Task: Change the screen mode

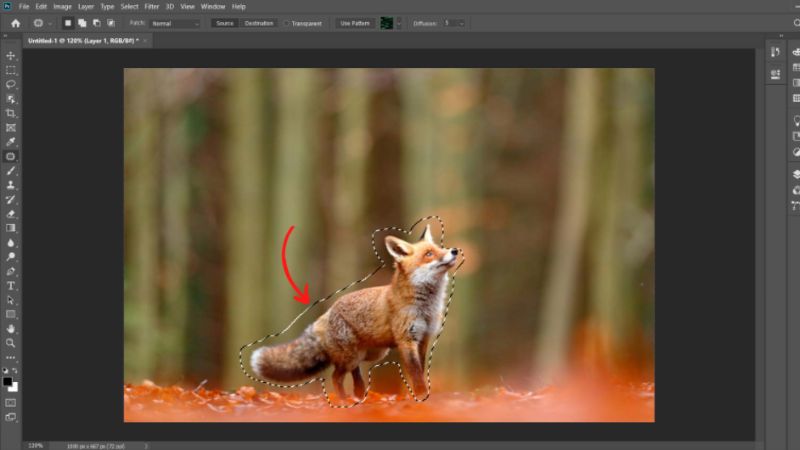Action: (10, 417)
